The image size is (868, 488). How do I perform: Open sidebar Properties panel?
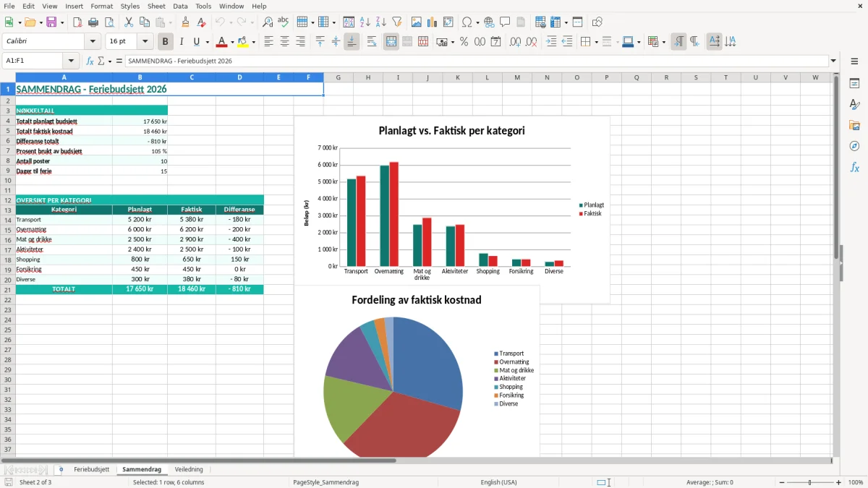point(854,83)
